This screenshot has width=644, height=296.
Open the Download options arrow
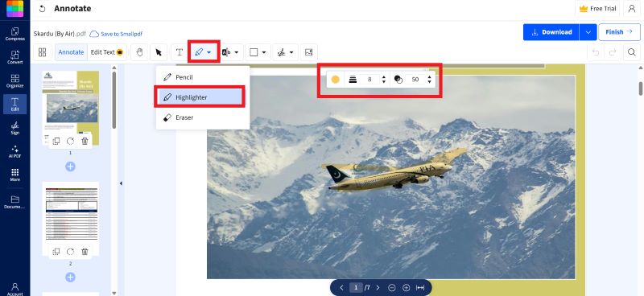[x=588, y=32]
